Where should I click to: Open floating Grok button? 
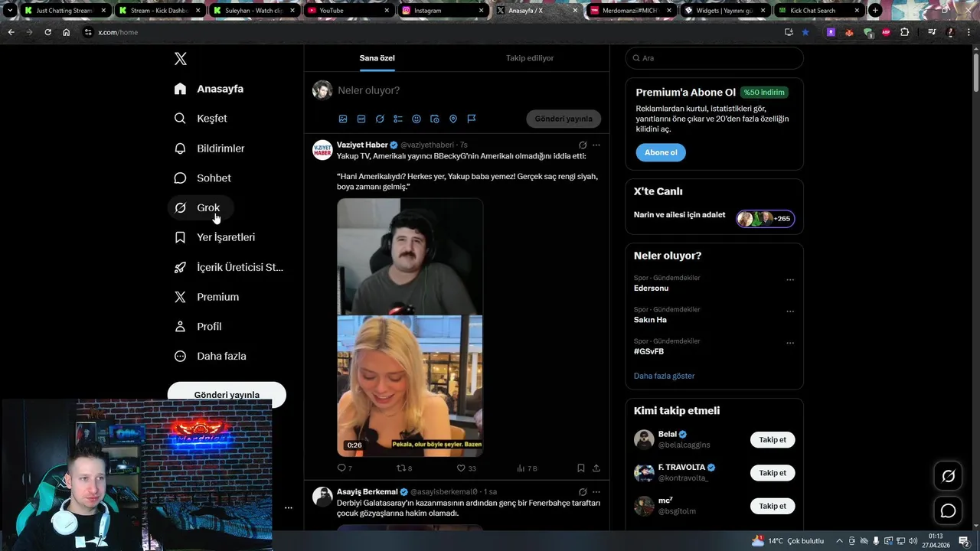click(x=948, y=476)
